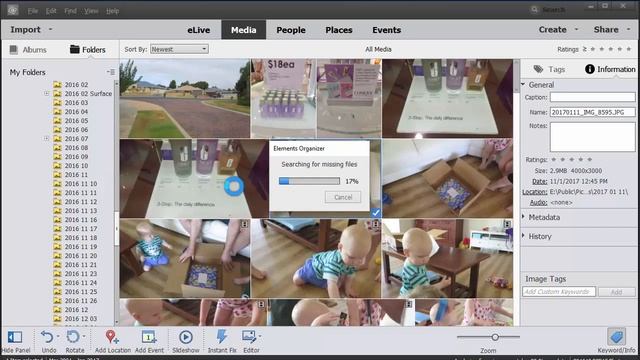Click the Keyword/Info tag icon
640x360 pixels.
(616, 337)
